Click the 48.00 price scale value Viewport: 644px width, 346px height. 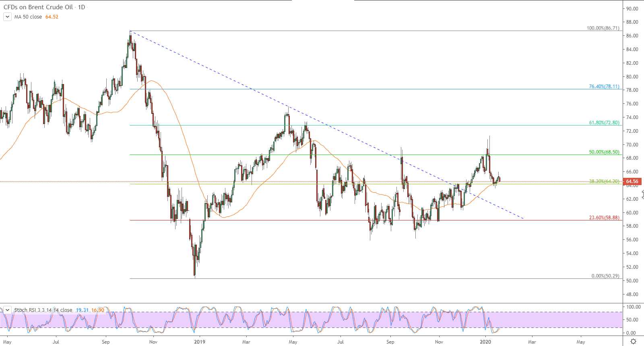(632, 294)
